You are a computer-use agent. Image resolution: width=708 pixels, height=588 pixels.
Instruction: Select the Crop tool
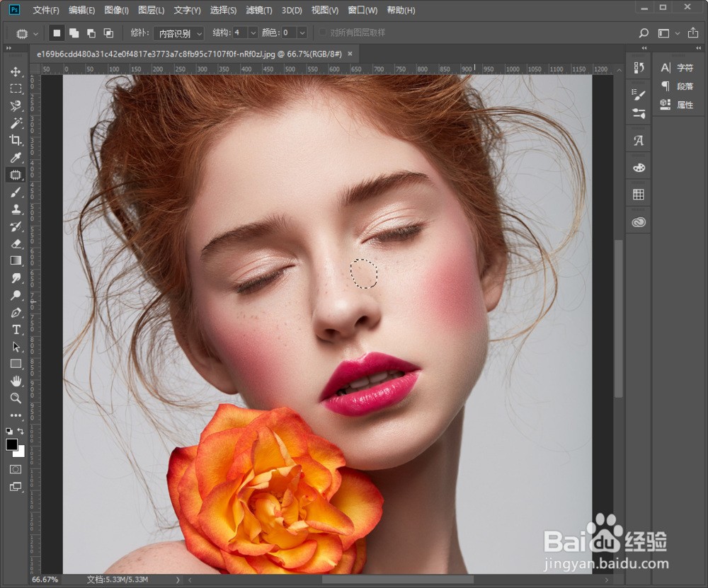(x=16, y=140)
